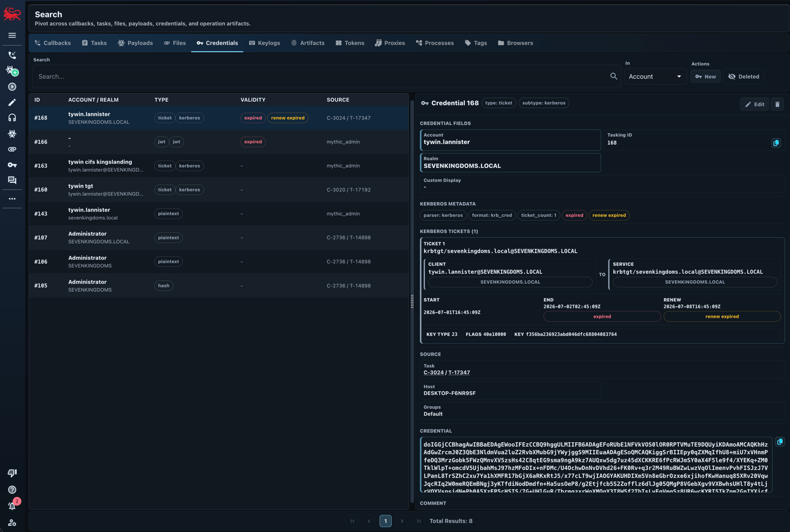Screen dimensions: 790x532
Task: Click the panel divider drag handle
Action: click(x=412, y=301)
